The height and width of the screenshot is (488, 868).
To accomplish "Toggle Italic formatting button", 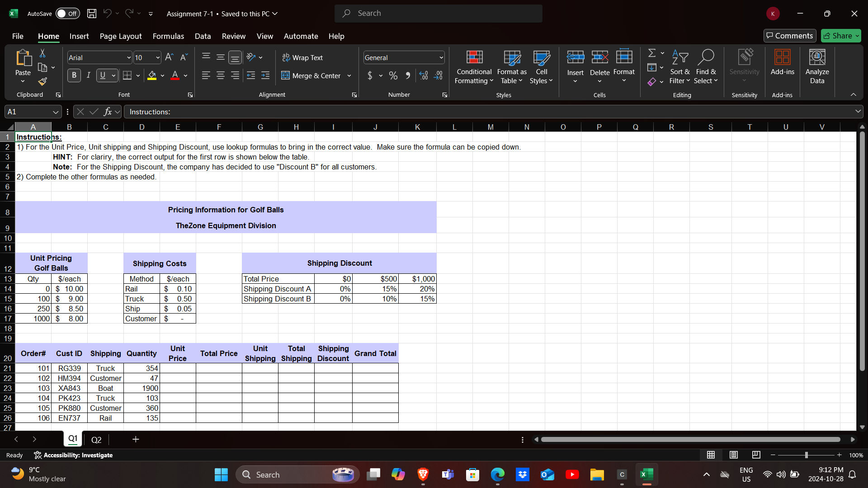I will 89,75.
